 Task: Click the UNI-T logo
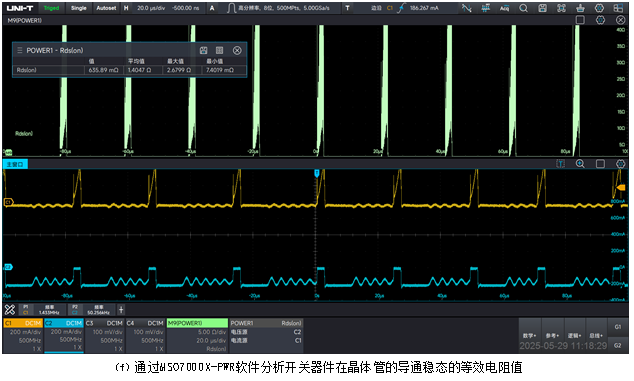pos(20,8)
